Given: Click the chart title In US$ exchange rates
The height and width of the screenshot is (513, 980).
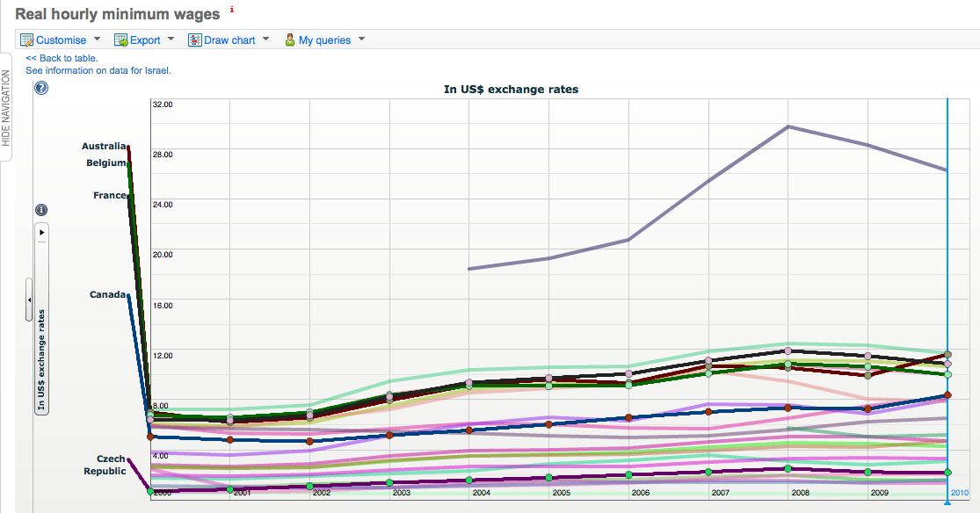Looking at the screenshot, I should click(511, 90).
